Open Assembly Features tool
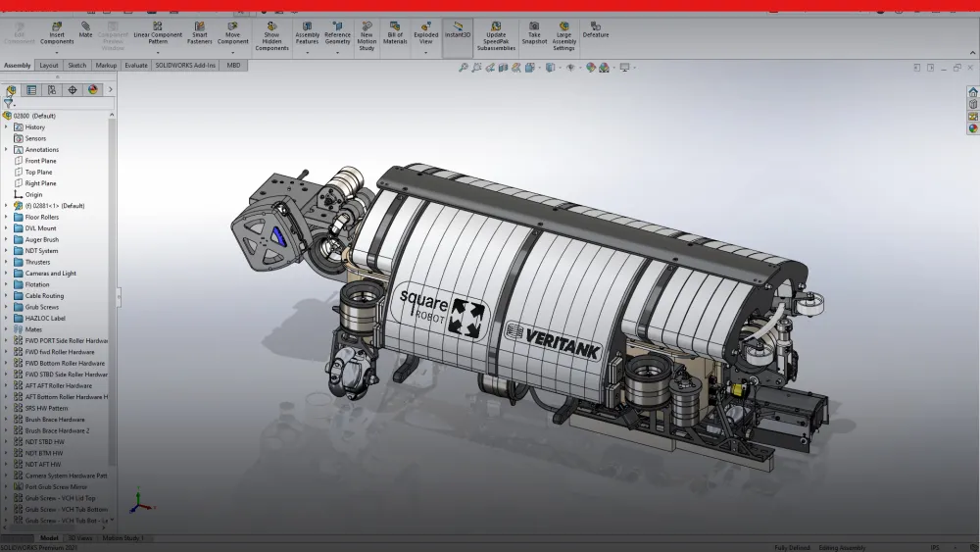980x552 pixels. [x=307, y=33]
